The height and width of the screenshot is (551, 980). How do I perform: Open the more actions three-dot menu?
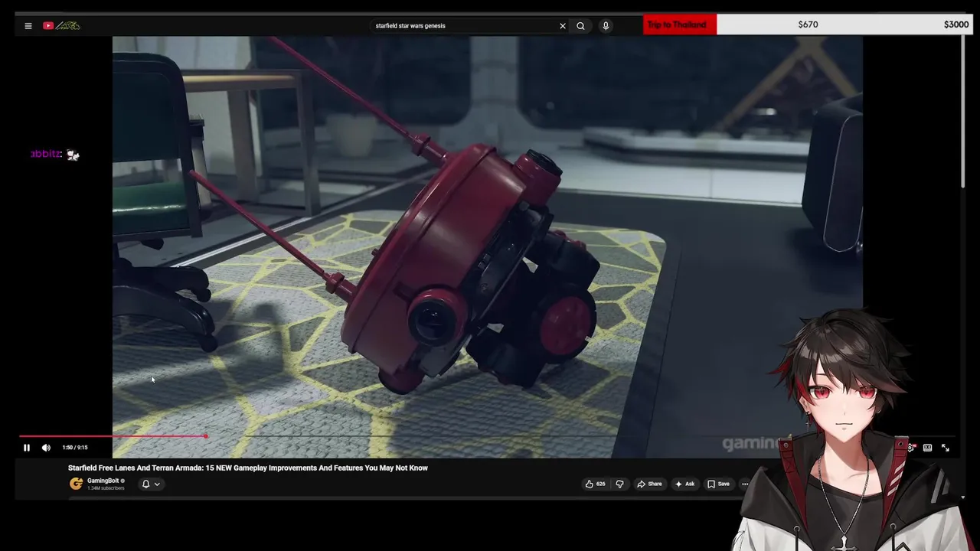click(744, 484)
